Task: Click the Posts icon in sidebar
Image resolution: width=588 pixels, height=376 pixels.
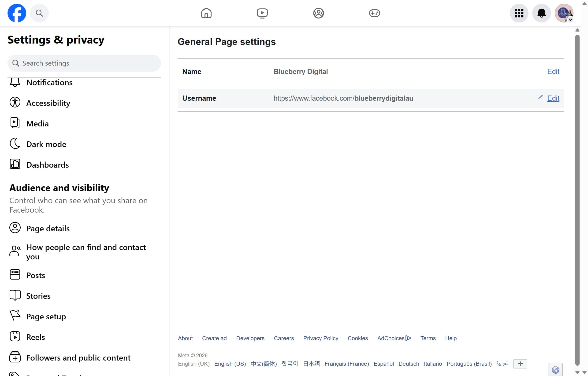Action: pyautogui.click(x=15, y=275)
